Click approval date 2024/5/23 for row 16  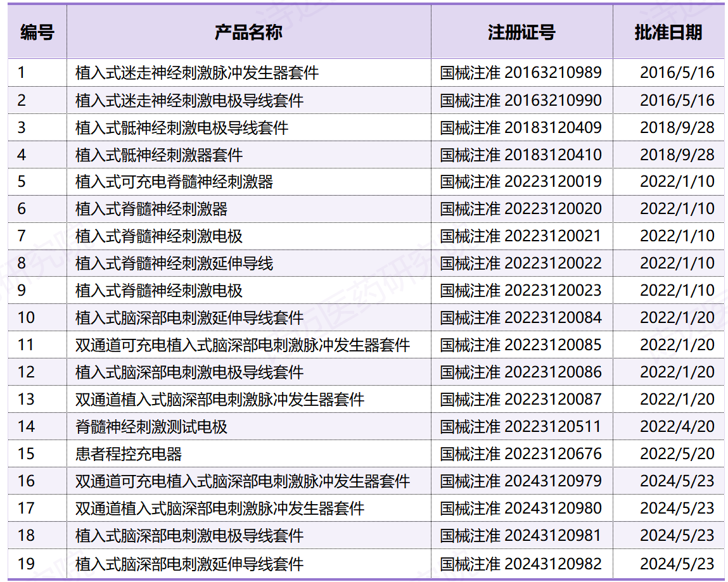(669, 481)
